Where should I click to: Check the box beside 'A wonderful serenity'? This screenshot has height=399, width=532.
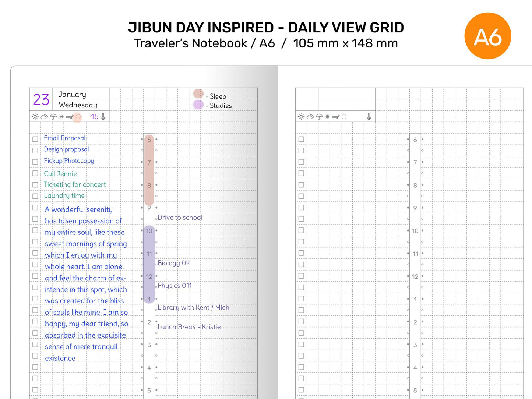point(35,208)
